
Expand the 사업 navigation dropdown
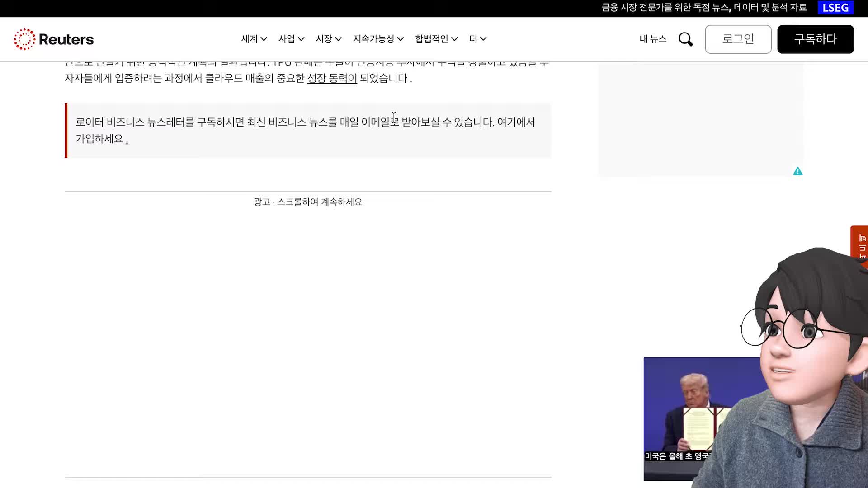tap(291, 39)
